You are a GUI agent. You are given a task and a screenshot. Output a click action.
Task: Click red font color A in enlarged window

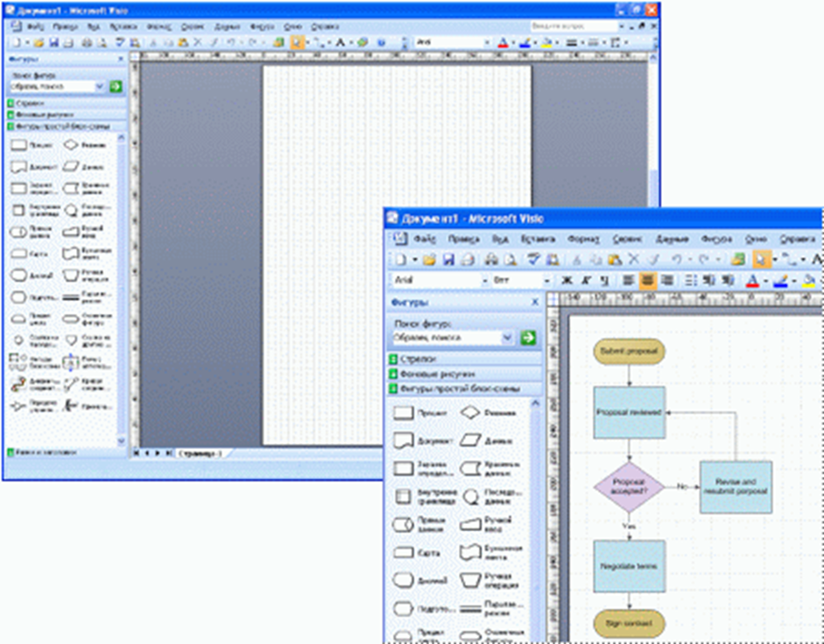coord(752,281)
